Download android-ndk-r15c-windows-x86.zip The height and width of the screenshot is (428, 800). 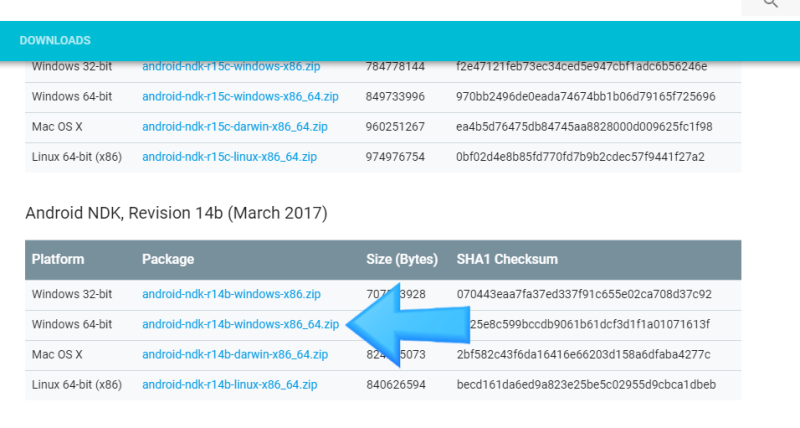pos(231,66)
